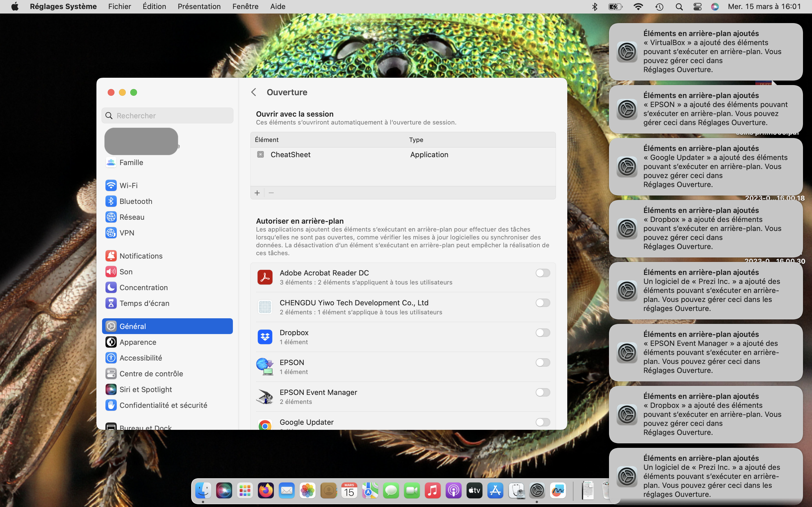Open the Fenêtre menu
This screenshot has width=812, height=507.
[x=245, y=7]
